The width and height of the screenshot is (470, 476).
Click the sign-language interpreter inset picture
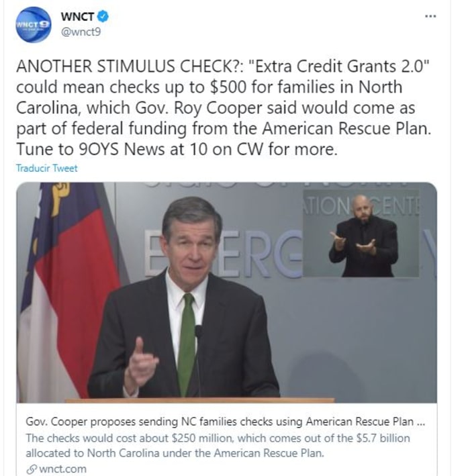[361, 234]
